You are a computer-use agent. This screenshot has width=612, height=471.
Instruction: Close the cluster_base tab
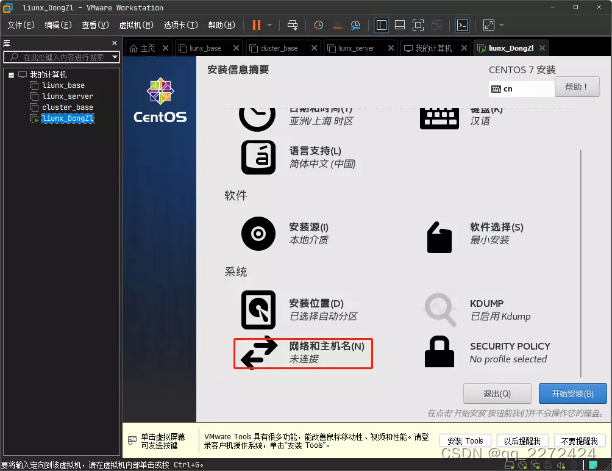click(314, 48)
